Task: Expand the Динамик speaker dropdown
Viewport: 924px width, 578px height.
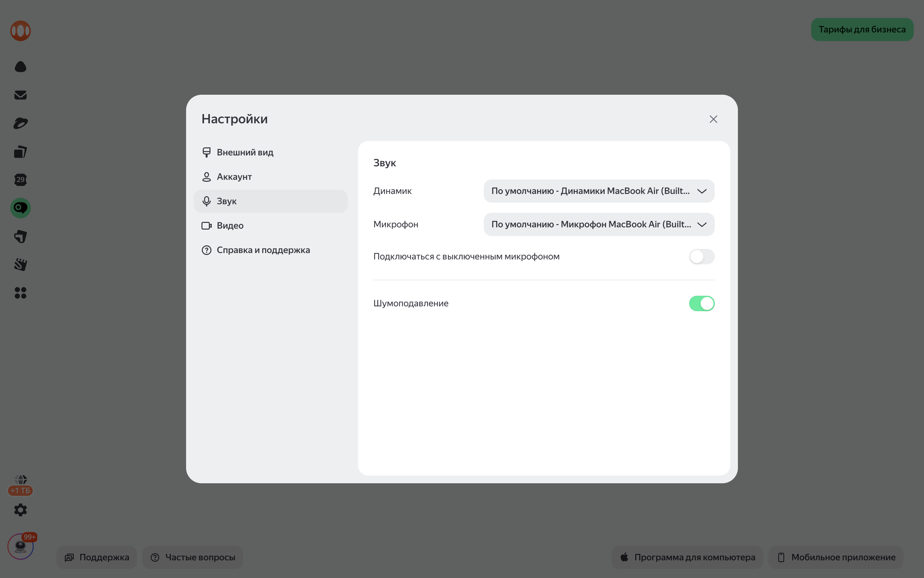Action: pos(599,191)
